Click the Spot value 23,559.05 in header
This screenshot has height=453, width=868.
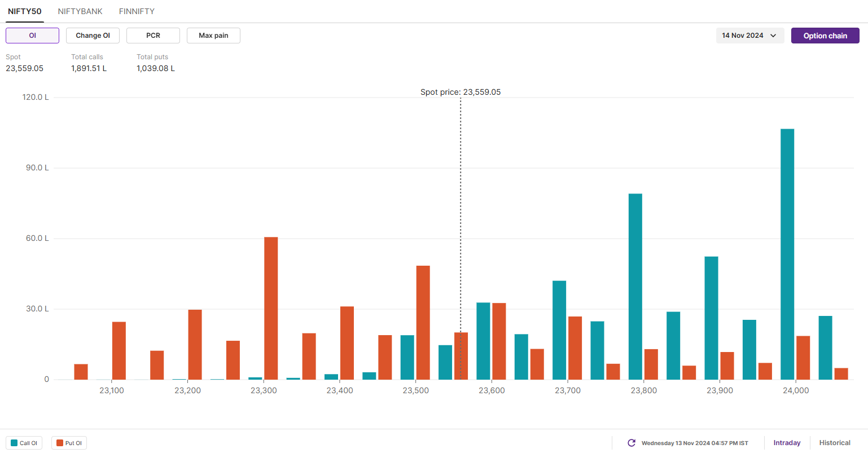click(x=24, y=68)
